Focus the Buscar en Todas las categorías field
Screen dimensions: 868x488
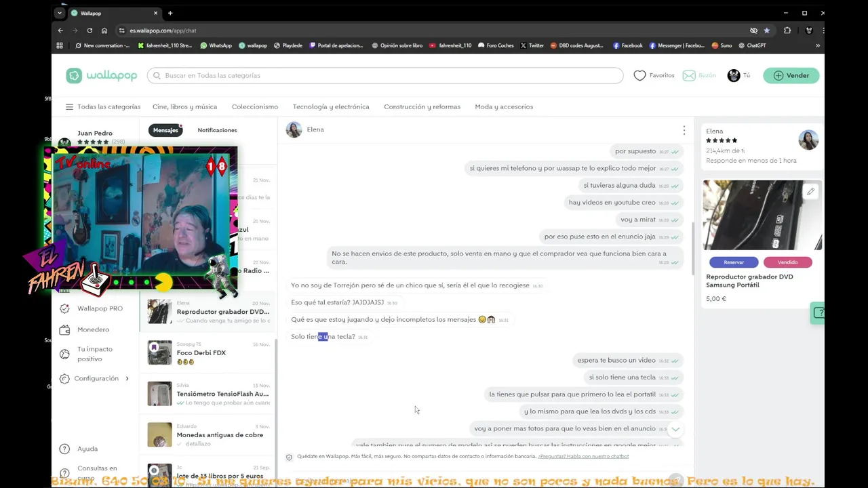385,75
